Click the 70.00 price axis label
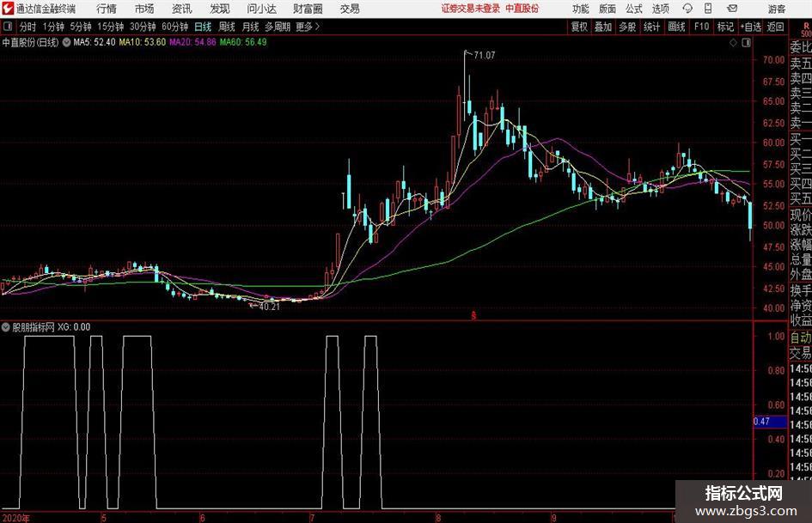 (773, 60)
